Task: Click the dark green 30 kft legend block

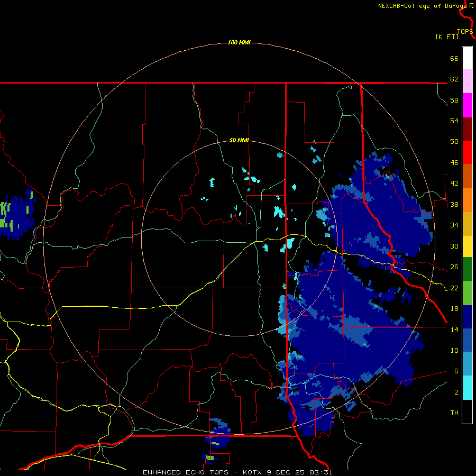Action: pyautogui.click(x=467, y=269)
